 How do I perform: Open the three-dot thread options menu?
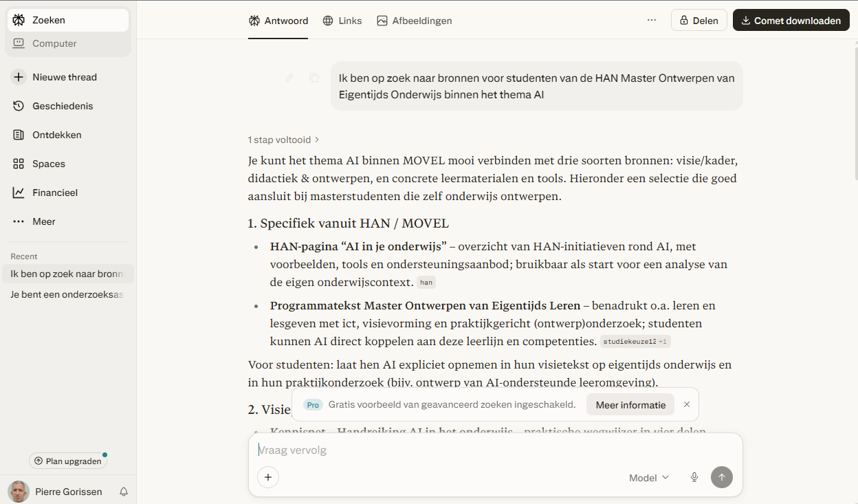[652, 21]
